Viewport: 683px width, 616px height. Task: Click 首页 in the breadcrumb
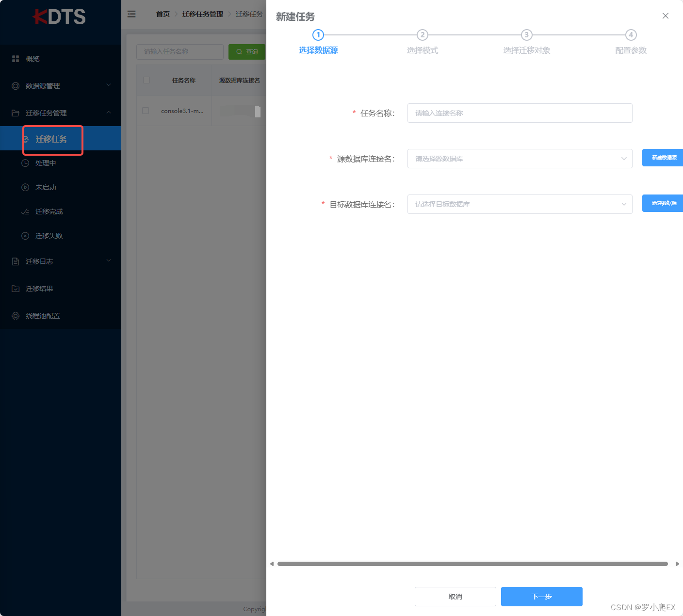(163, 14)
